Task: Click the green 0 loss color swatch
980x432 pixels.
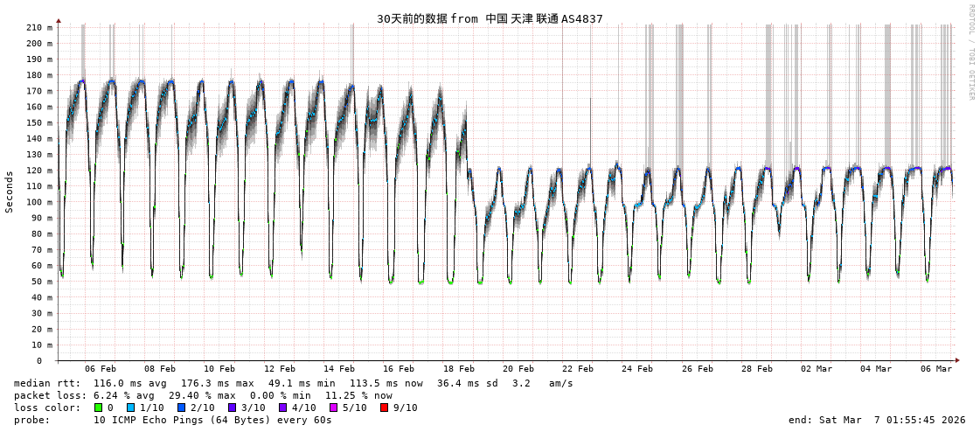Action: [x=99, y=408]
